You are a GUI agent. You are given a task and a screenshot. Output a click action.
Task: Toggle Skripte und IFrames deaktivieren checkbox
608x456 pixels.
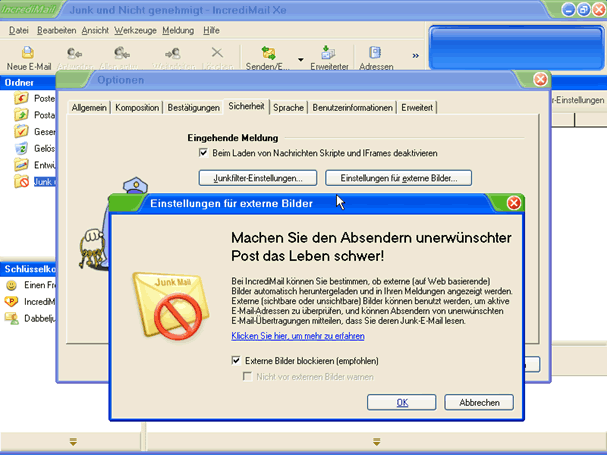203,153
